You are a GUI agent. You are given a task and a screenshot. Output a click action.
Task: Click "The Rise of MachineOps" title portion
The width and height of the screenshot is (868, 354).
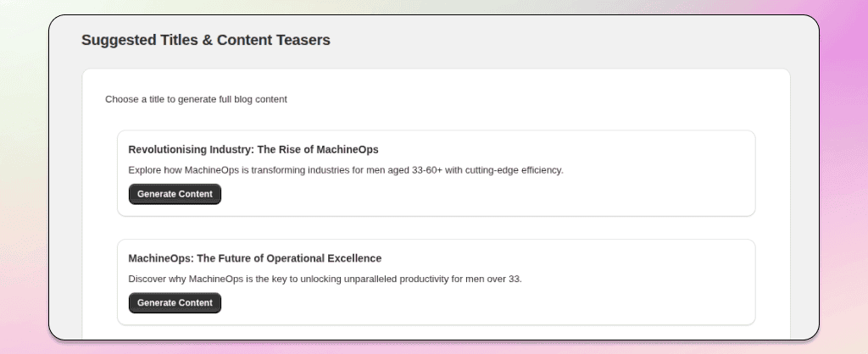pyautogui.click(x=318, y=150)
